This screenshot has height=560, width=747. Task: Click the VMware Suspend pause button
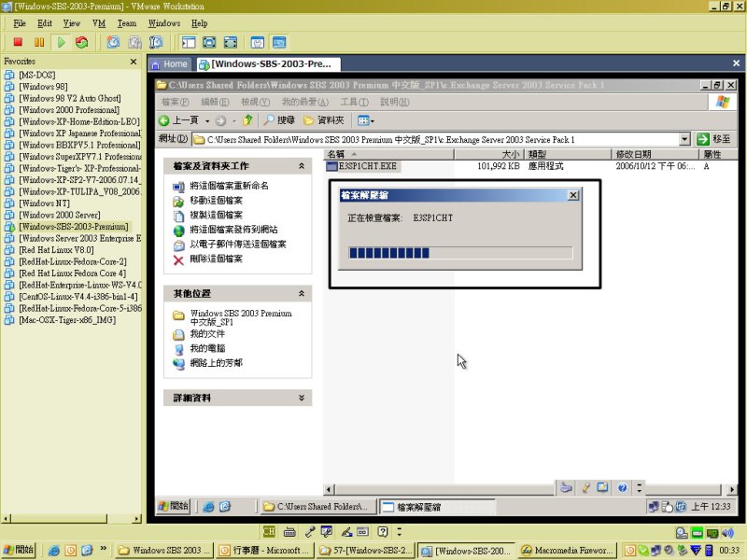pyautogui.click(x=39, y=42)
